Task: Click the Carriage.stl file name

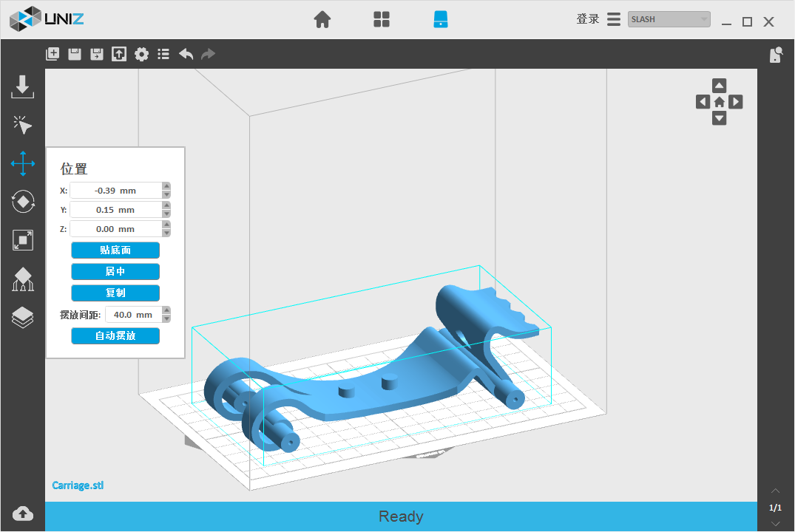Action: pos(78,485)
